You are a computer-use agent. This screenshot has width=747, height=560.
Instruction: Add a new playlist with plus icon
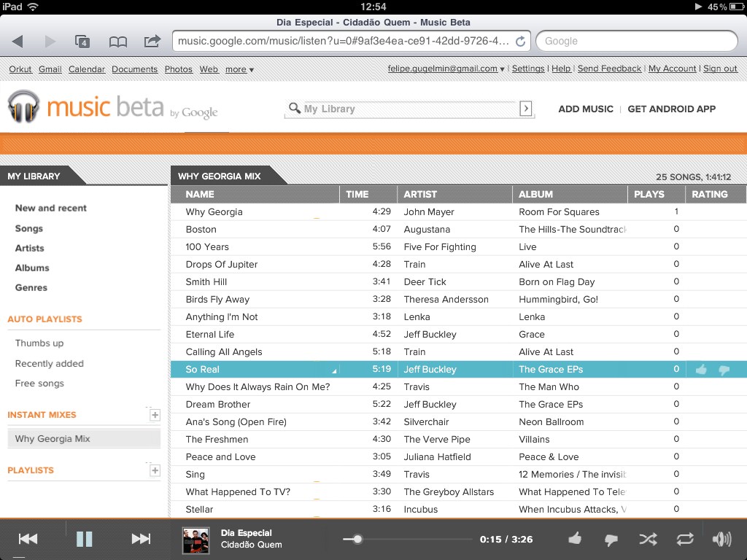[x=155, y=470]
